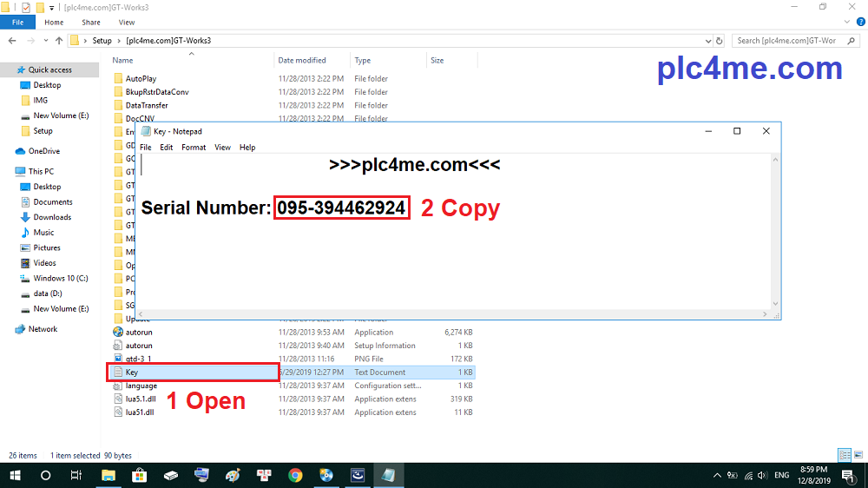Open the network Wi-Fi tray icon
The image size is (868, 488).
[748, 475]
